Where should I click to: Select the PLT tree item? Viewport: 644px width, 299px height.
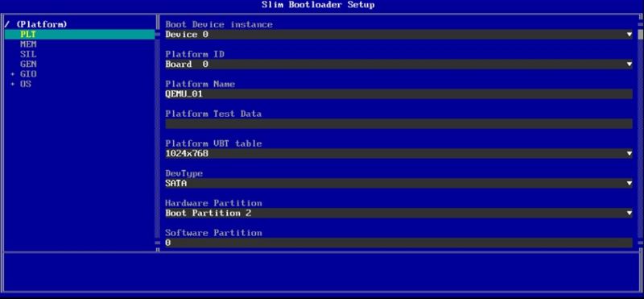[x=80, y=35]
